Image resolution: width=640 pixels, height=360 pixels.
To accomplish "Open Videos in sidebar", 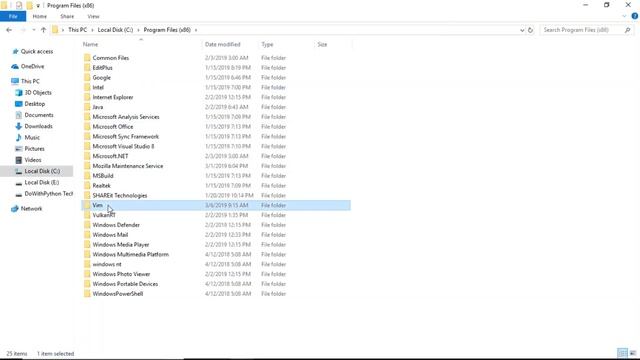I will click(33, 160).
